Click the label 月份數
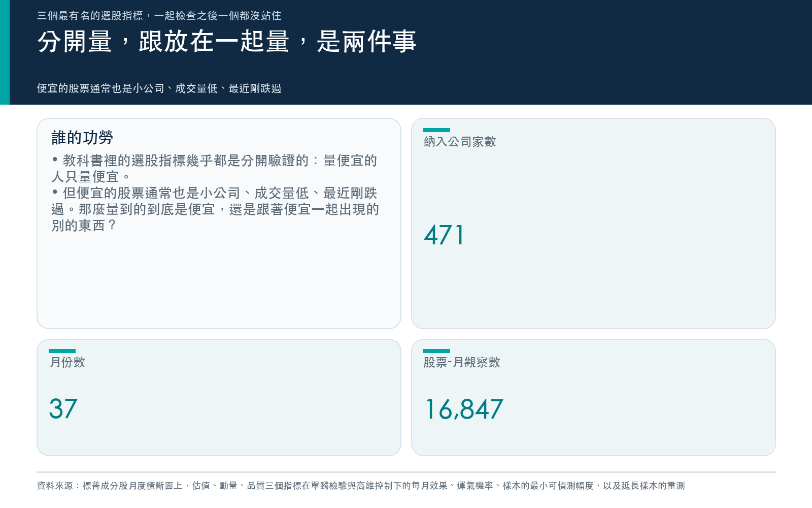812x508 pixels. tap(67, 362)
